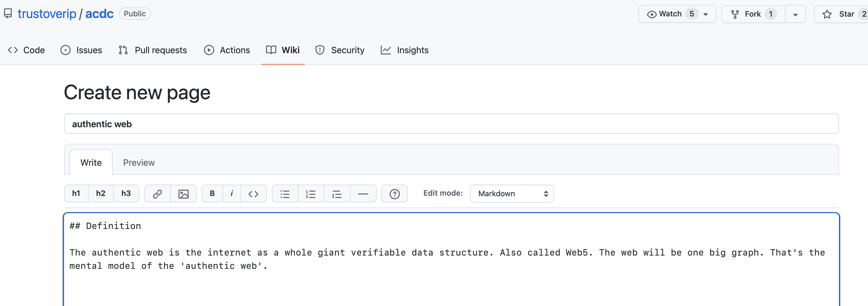The width and height of the screenshot is (868, 306).
Task: Switch to the Preview tab
Action: click(138, 162)
